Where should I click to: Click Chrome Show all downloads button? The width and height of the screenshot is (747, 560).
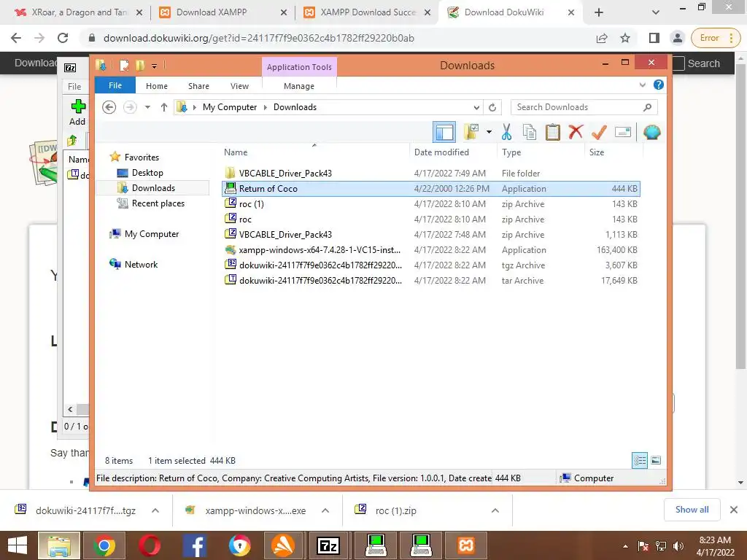pyautogui.click(x=692, y=510)
